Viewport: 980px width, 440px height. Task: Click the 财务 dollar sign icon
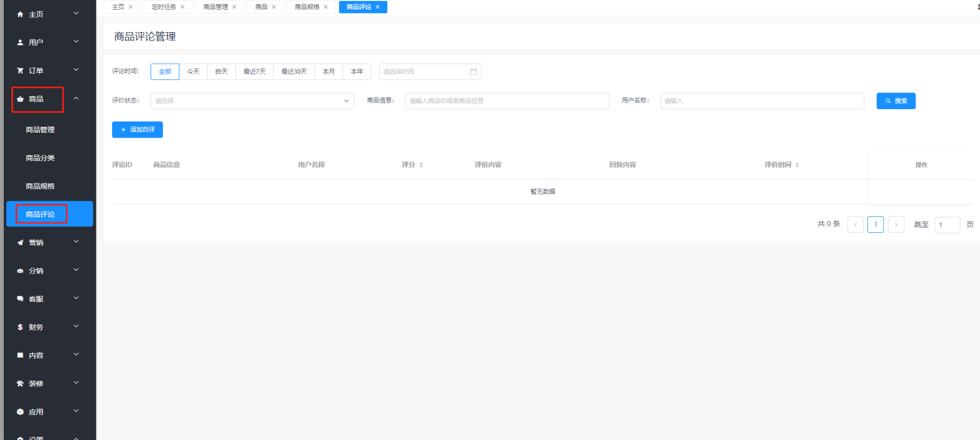coord(20,327)
